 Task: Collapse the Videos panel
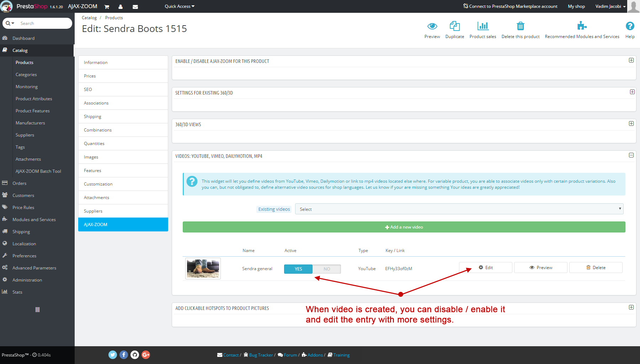click(631, 155)
